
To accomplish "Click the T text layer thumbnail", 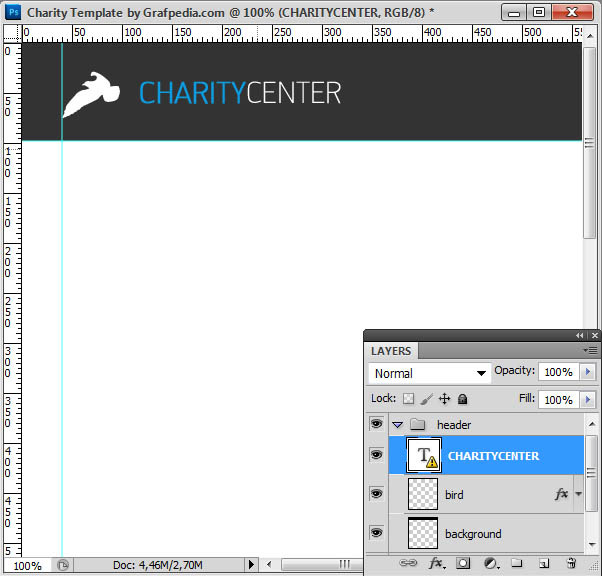I will point(424,455).
